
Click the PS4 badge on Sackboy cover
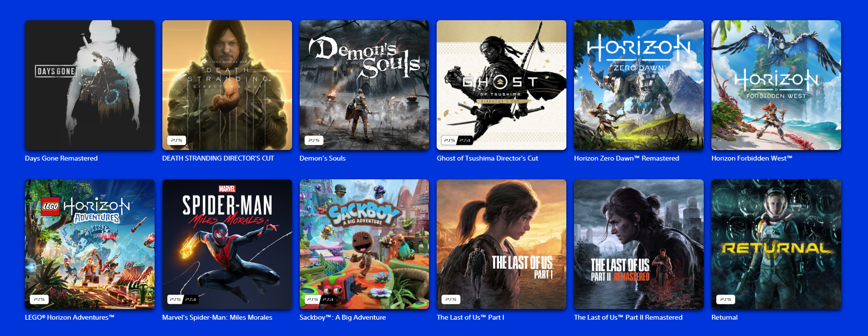328,299
